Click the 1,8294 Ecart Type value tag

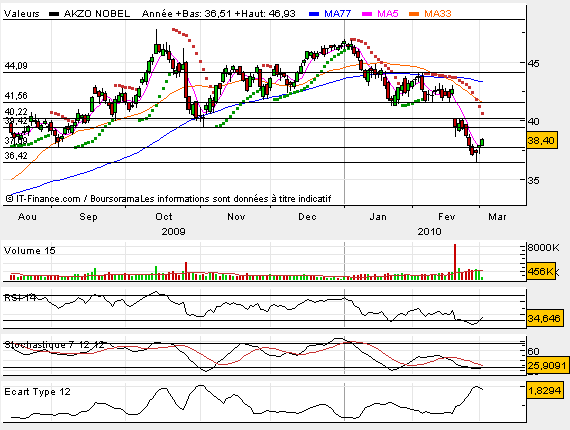[544, 391]
